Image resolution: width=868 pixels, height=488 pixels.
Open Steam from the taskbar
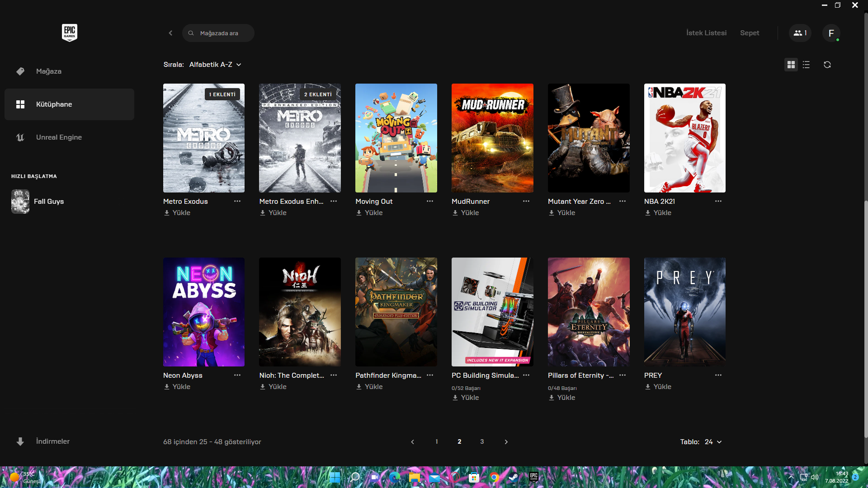click(514, 477)
